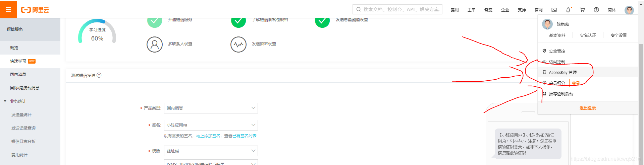
Task: Open 工单 in the top navigation
Action: 472,10
